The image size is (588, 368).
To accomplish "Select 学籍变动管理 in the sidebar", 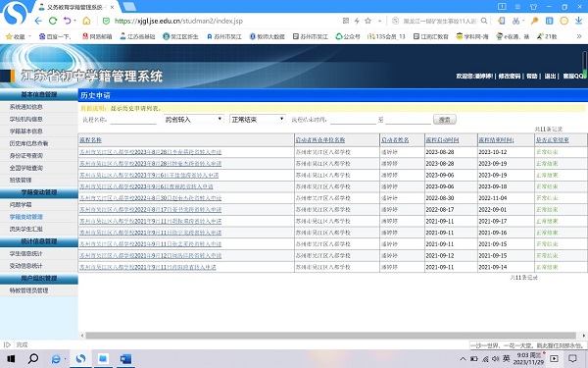I will (26, 217).
